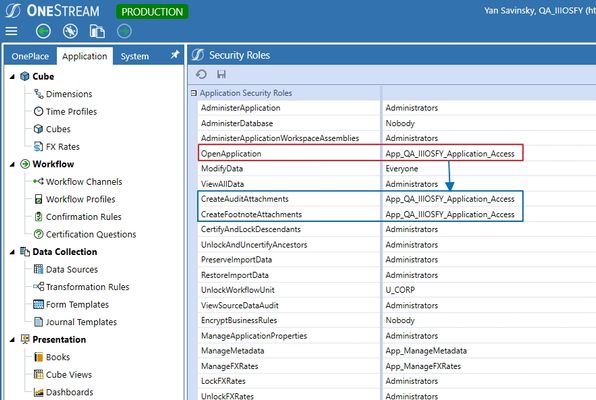The height and width of the screenshot is (400, 596).
Task: Collapse the Cube tree section
Action: (x=12, y=77)
